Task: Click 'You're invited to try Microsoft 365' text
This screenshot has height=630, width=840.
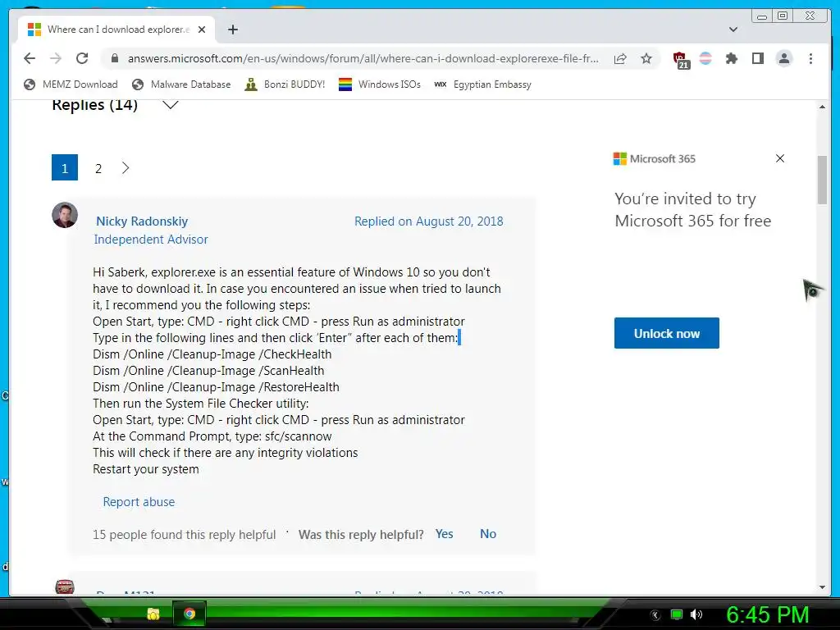Action: (692, 209)
